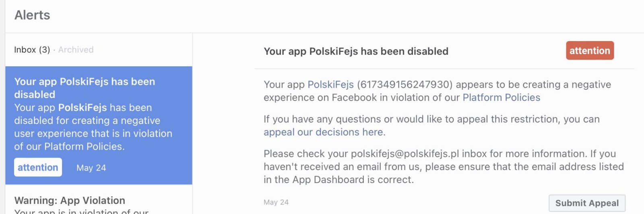
Task: Click the May 24 timestamp below message
Action: click(x=276, y=202)
